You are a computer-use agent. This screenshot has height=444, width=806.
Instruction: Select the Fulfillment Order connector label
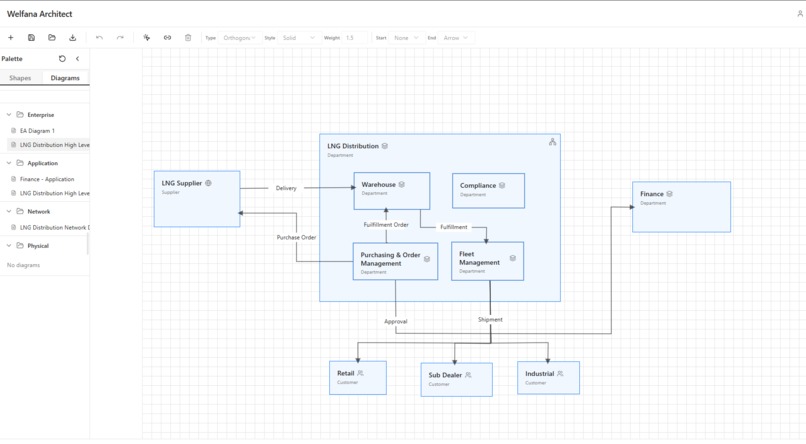click(386, 225)
